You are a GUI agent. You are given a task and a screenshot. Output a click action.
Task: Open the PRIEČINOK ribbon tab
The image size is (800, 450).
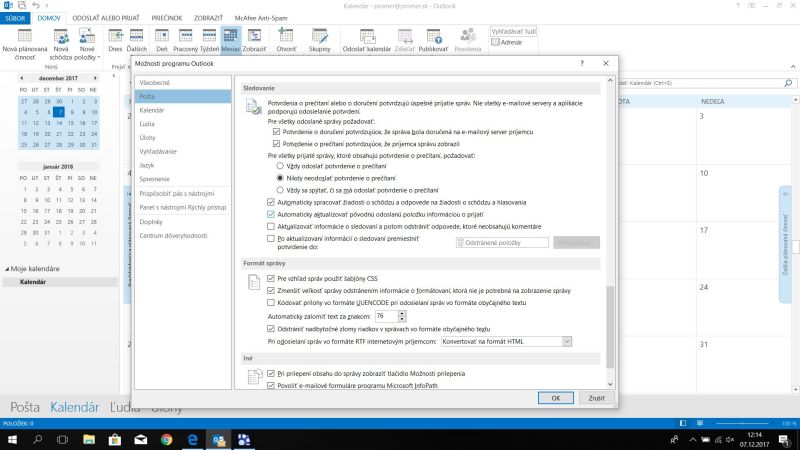[167, 18]
